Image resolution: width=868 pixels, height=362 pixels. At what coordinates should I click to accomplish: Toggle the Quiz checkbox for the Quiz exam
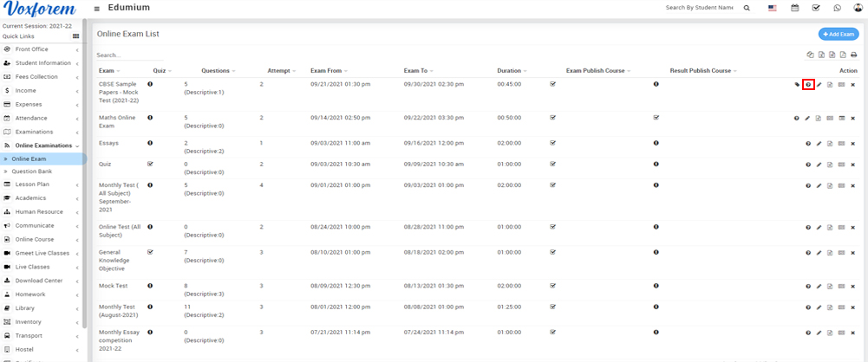click(x=151, y=163)
